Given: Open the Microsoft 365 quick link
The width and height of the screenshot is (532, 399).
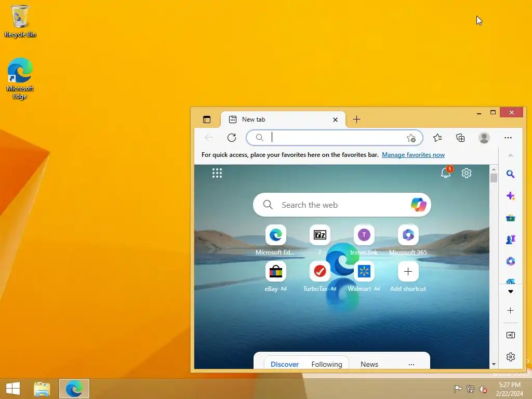Looking at the screenshot, I should tap(408, 240).
